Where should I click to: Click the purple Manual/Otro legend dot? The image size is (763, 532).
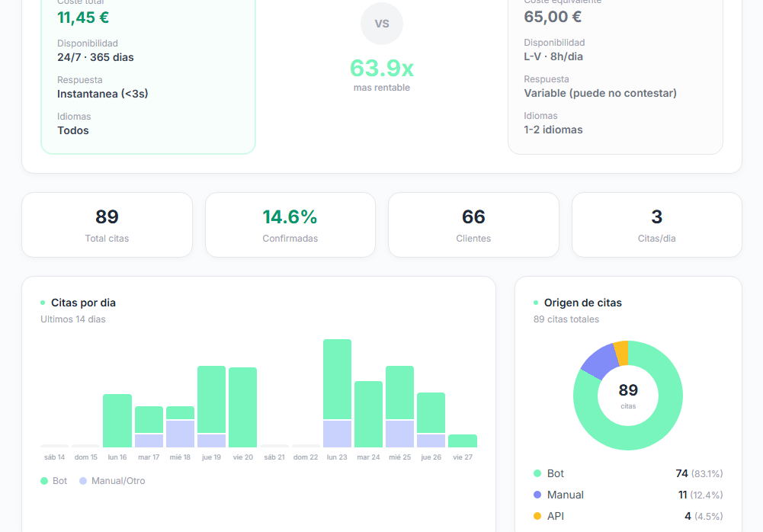point(83,481)
